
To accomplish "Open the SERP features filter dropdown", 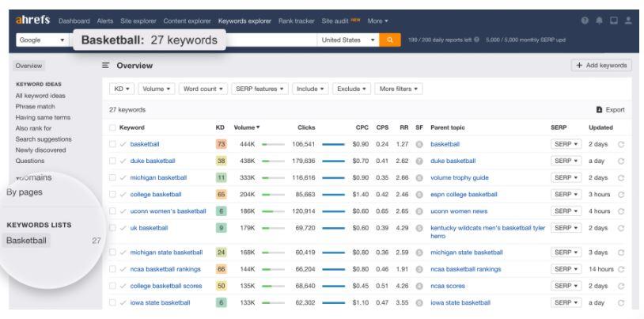I will pyautogui.click(x=259, y=89).
